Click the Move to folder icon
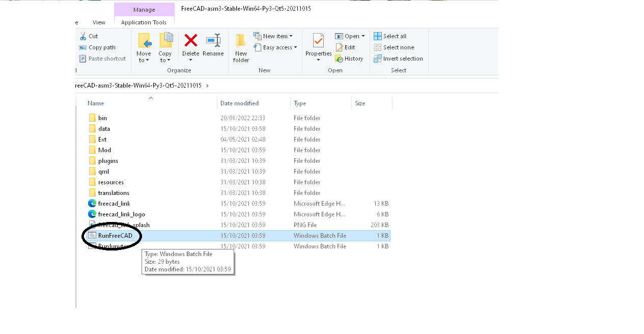644x334 pixels. click(144, 41)
